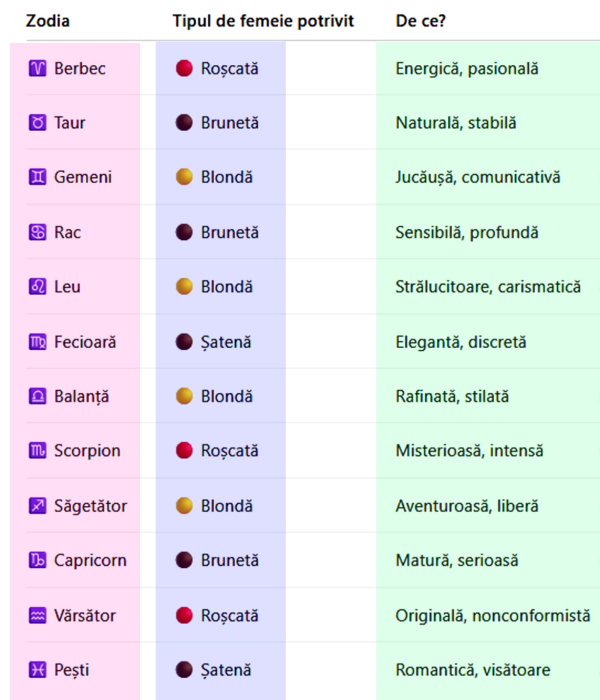
Task: Click the "De ce?" column header
Action: coord(420,21)
